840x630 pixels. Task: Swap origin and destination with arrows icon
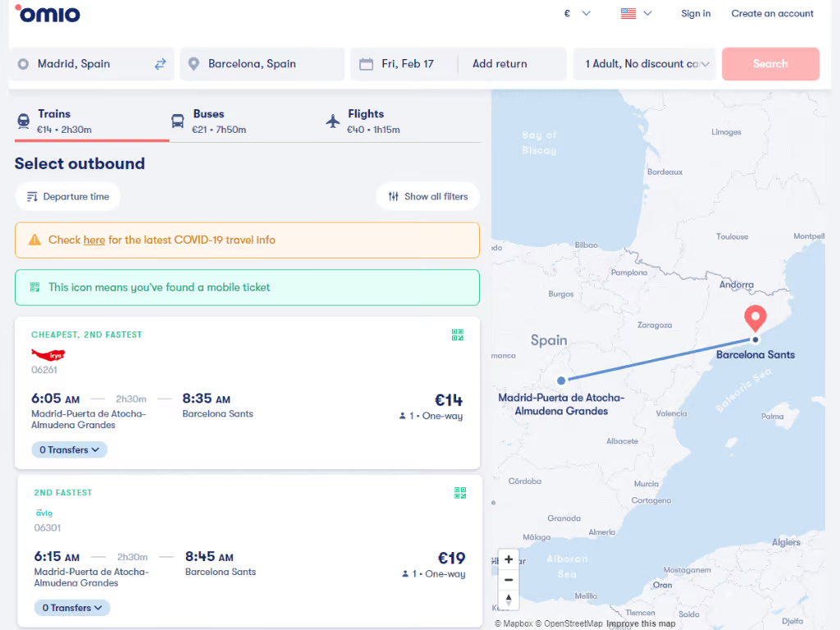click(x=160, y=64)
